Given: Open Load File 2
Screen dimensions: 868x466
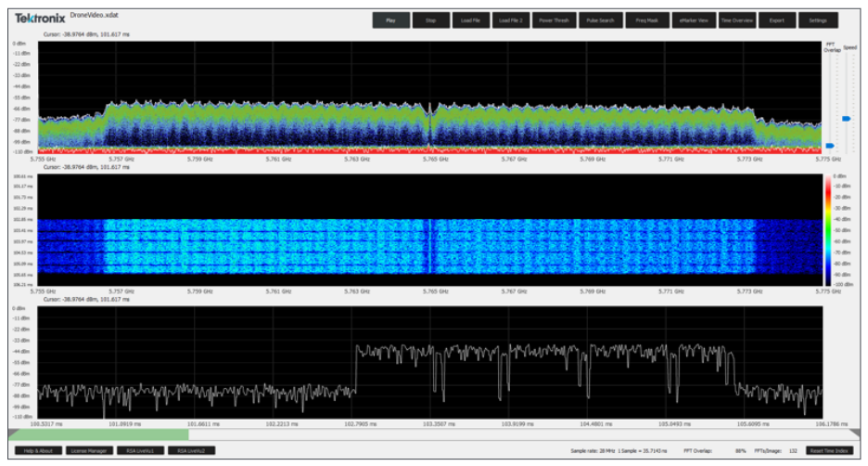Looking at the screenshot, I should click(x=510, y=19).
